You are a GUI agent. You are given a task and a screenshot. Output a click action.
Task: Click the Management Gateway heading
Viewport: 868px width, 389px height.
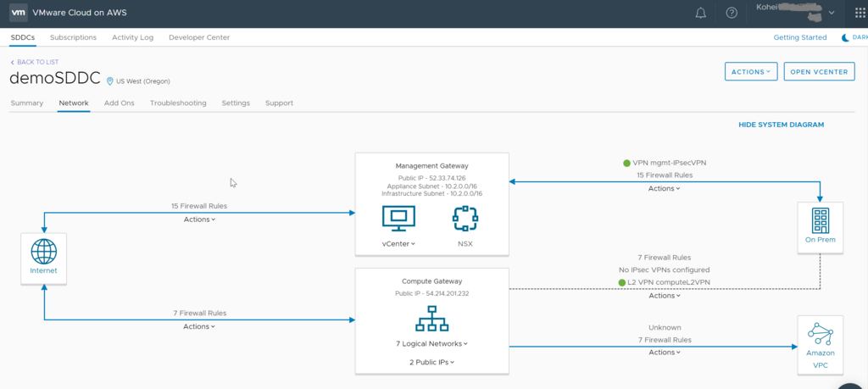click(431, 165)
